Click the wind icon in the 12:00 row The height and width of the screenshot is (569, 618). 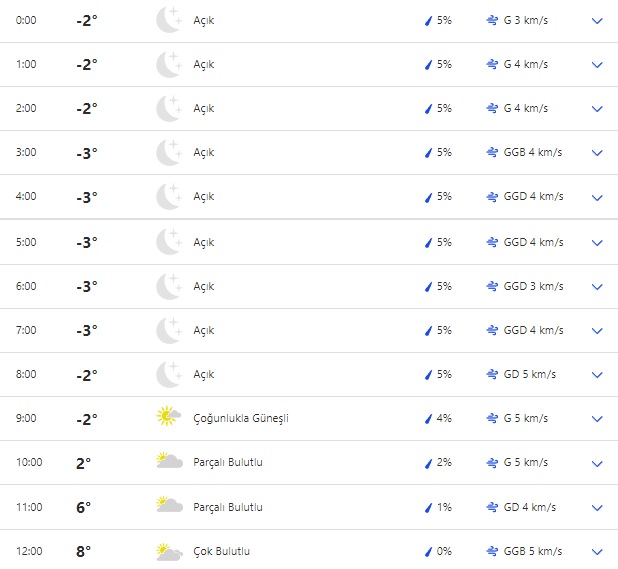pos(492,551)
